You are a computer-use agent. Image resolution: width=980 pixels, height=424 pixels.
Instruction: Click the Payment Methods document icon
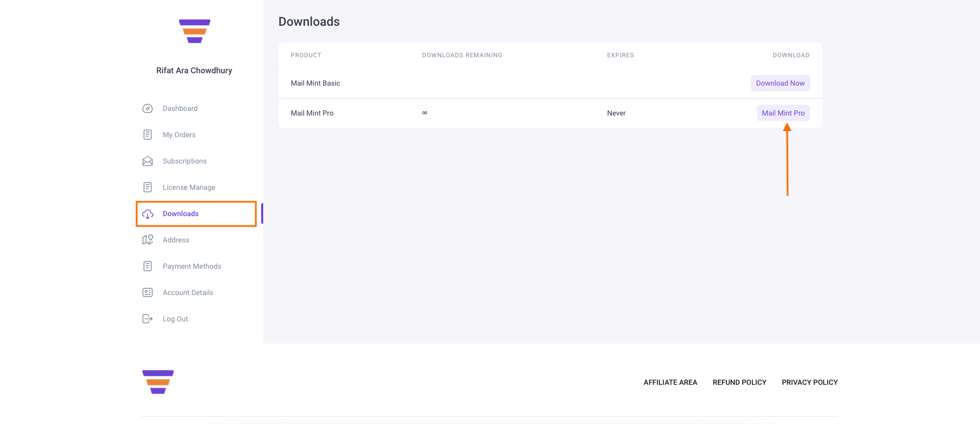pyautogui.click(x=148, y=266)
